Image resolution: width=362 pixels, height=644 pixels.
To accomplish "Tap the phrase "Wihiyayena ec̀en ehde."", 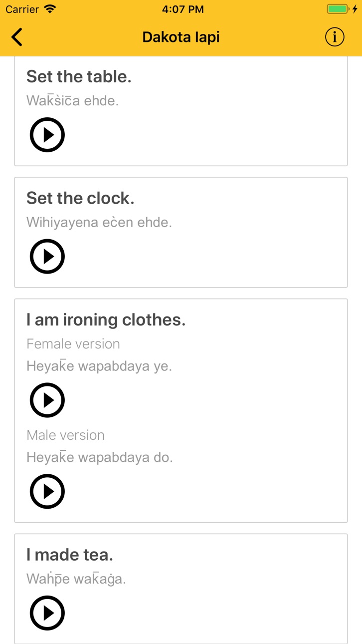I will point(99,222).
